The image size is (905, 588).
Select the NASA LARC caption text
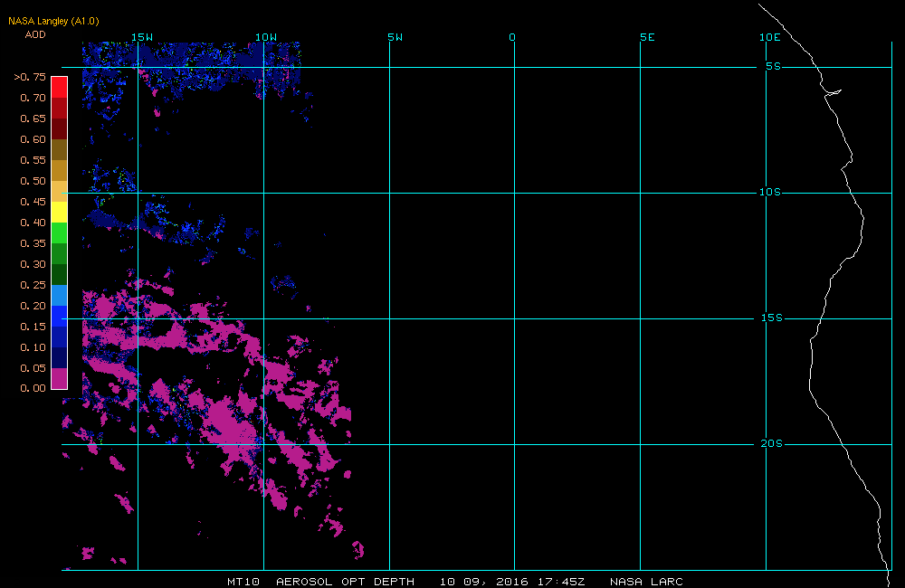[646, 582]
